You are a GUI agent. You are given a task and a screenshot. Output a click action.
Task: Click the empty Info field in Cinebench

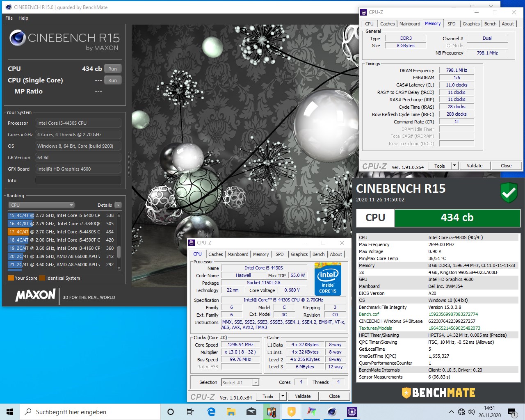point(78,180)
